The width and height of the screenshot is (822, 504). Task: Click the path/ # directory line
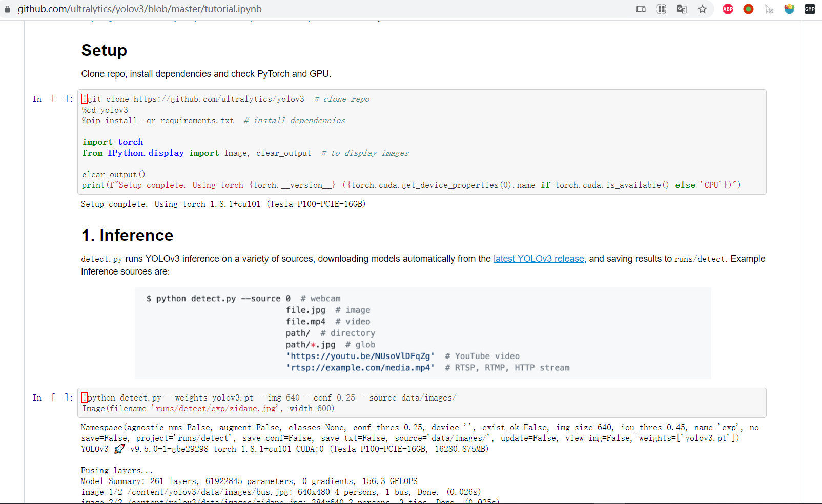click(331, 333)
